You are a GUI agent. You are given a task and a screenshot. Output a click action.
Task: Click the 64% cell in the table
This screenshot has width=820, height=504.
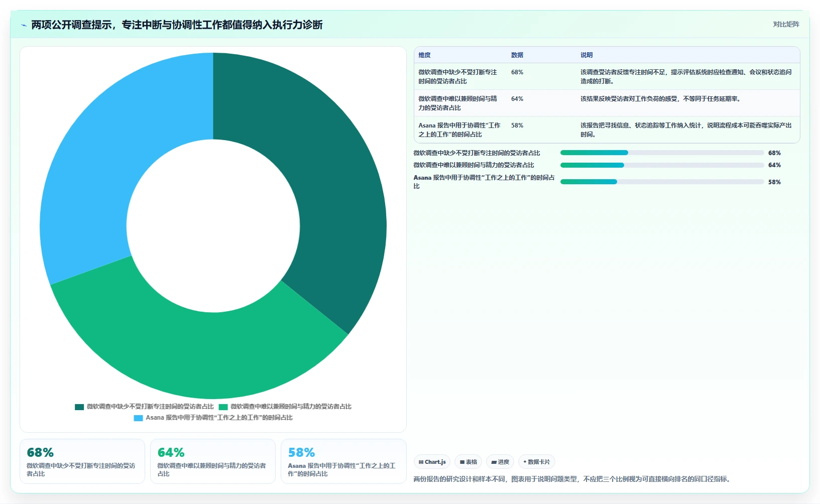point(517,99)
